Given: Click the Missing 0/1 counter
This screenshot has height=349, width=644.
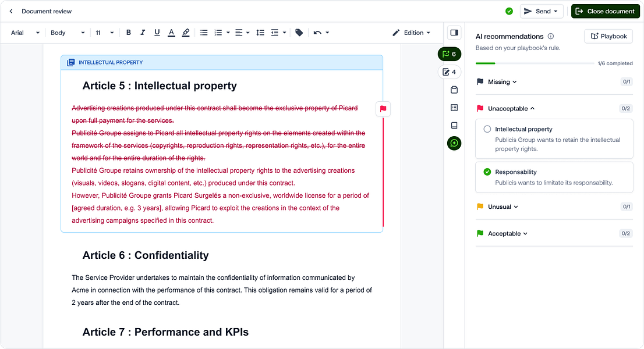Looking at the screenshot, I should click(627, 81).
